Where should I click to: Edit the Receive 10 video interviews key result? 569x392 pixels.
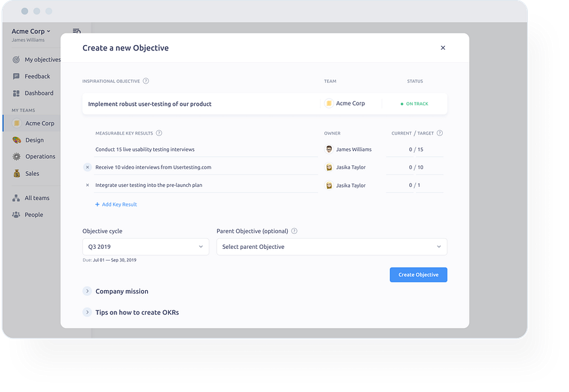pos(206,167)
